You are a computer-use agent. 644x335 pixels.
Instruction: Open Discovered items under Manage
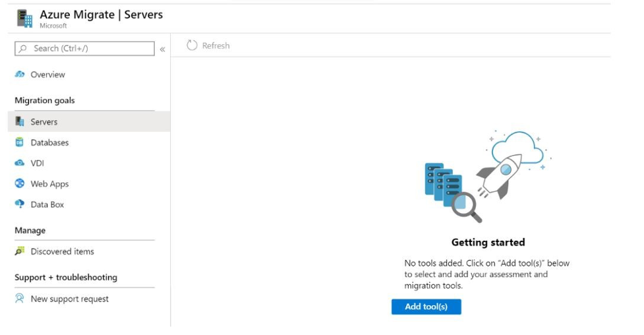(x=63, y=251)
